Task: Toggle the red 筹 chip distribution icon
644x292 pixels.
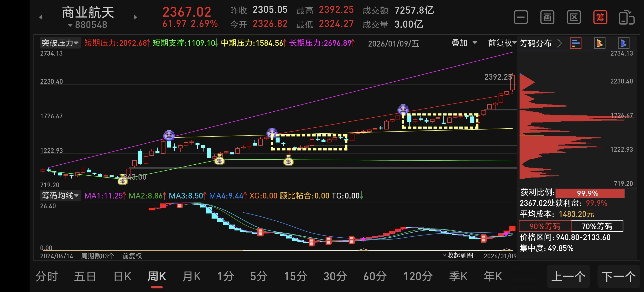Action: point(600,17)
